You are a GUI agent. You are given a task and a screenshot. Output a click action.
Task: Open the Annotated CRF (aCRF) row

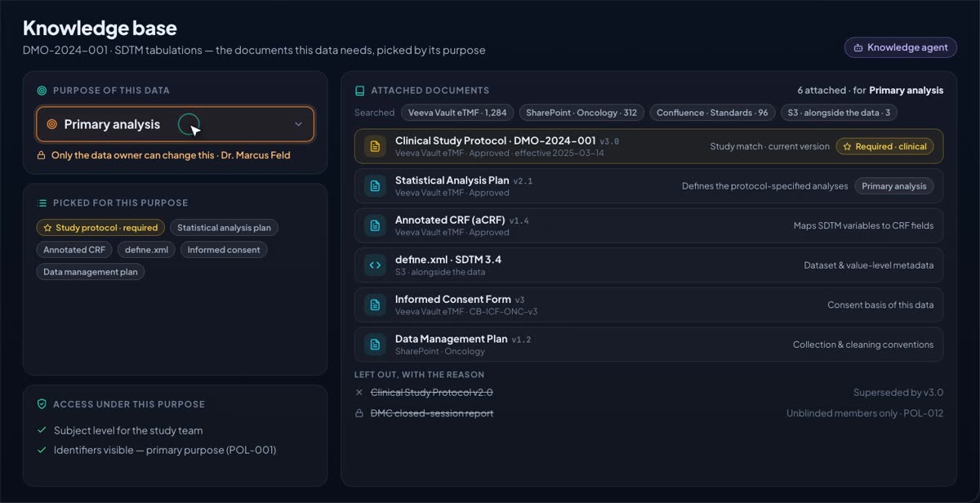click(648, 225)
